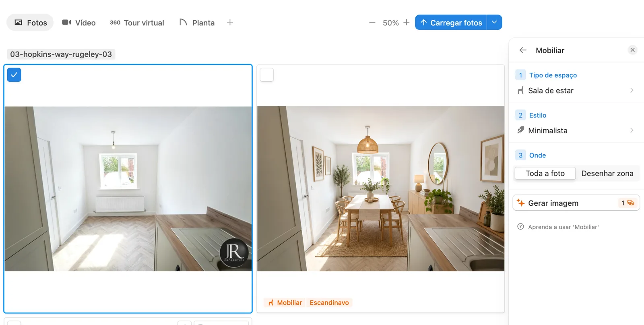Image resolution: width=644 pixels, height=325 pixels.
Task: Check the furnished dining room photo checkbox
Action: (x=267, y=75)
